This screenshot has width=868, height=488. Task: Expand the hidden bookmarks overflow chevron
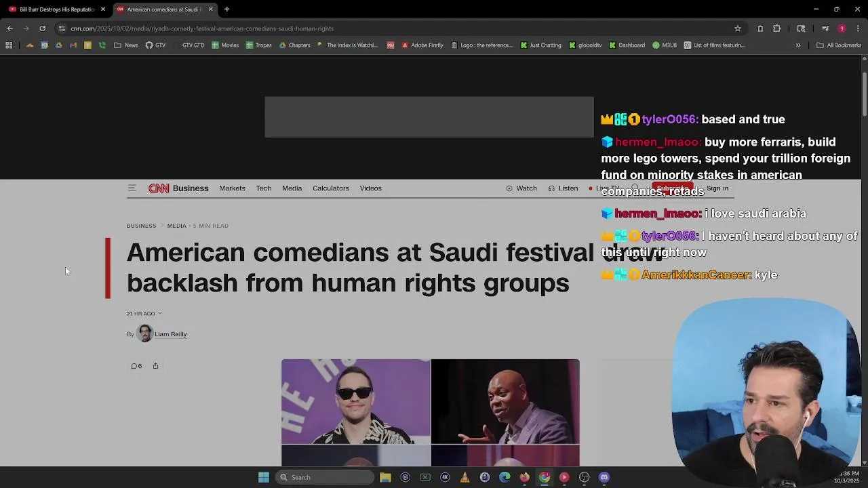click(x=798, y=45)
